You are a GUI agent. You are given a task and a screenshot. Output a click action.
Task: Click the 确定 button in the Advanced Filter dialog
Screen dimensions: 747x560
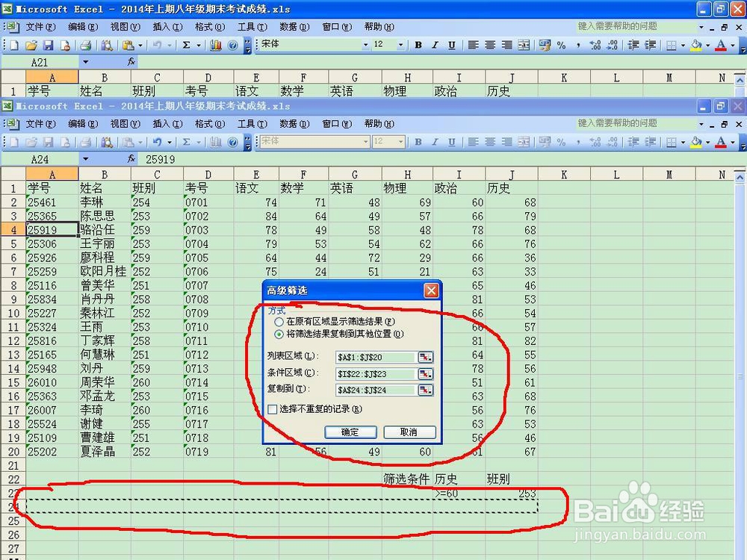click(350, 432)
